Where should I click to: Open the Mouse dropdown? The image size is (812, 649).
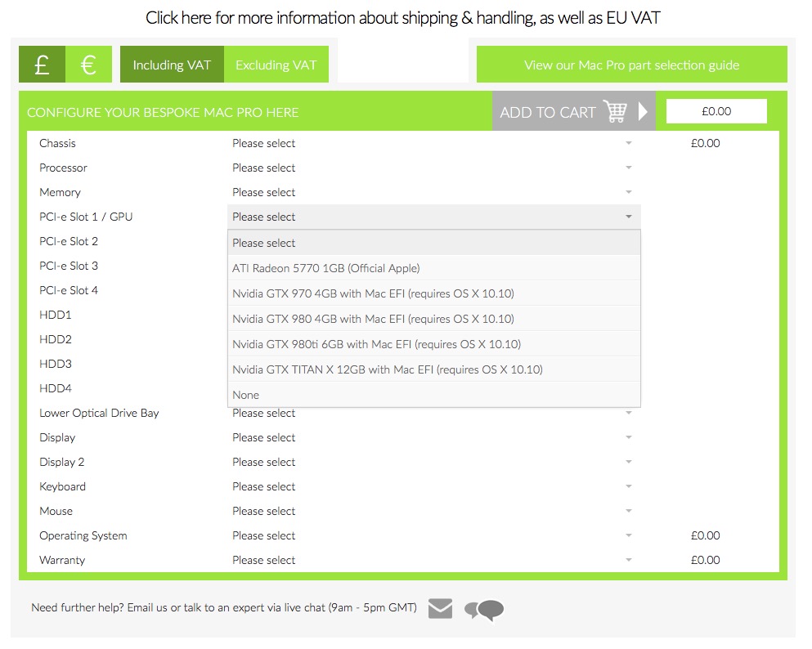click(x=434, y=511)
